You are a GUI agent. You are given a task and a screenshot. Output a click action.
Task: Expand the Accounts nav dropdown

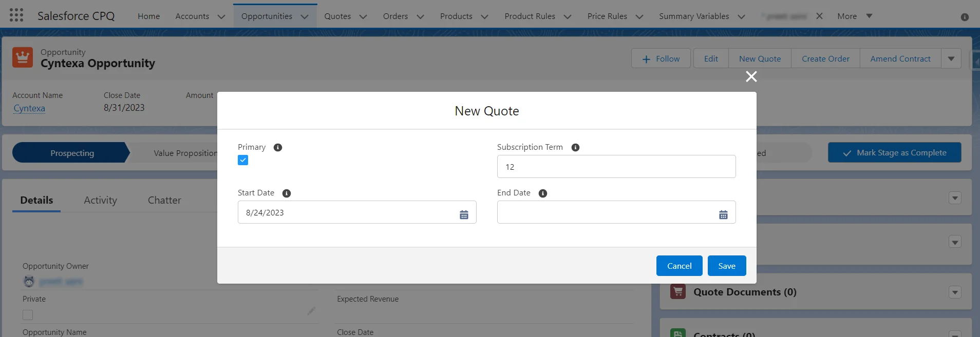point(221,16)
